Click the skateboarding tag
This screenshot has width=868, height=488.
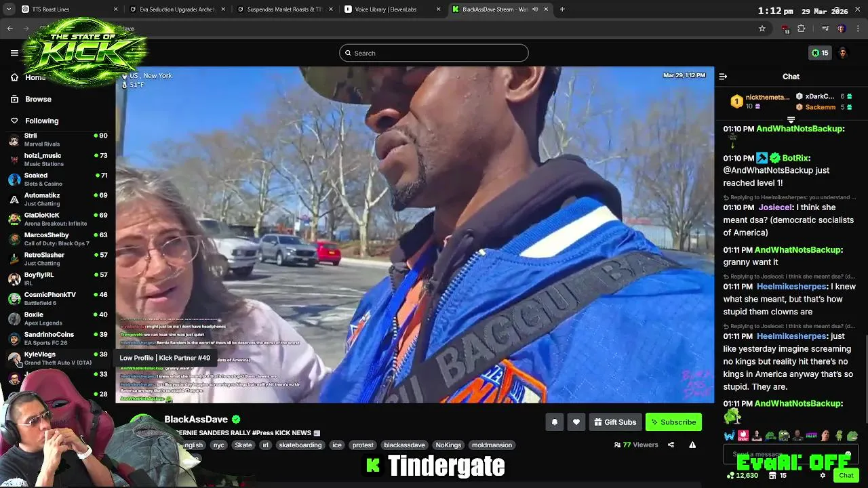click(300, 445)
